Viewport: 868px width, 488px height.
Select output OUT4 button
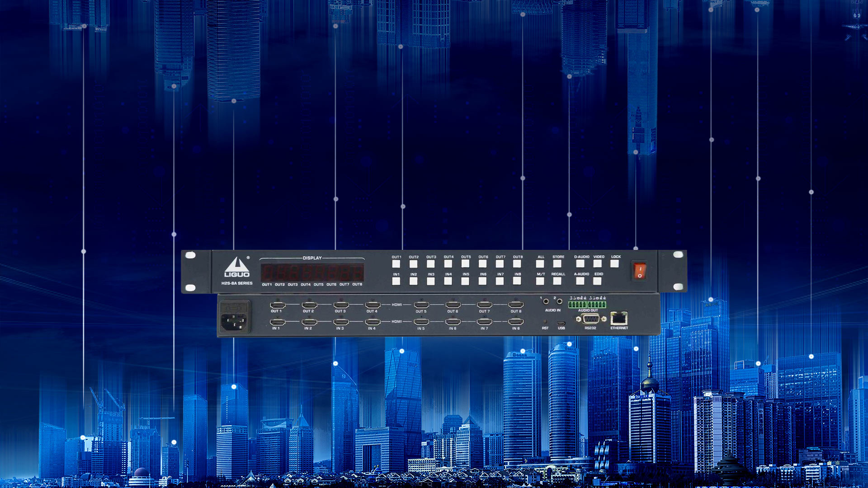(448, 264)
